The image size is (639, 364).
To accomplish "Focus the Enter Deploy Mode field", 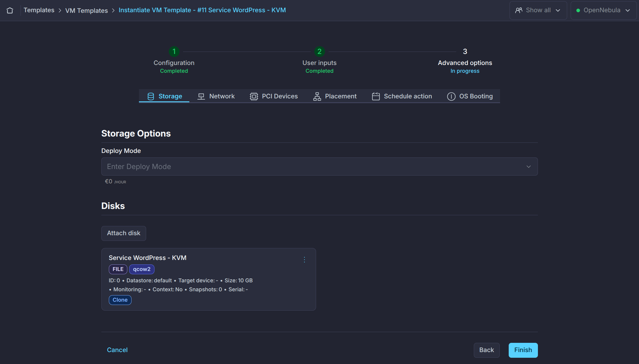I will pyautogui.click(x=319, y=166).
